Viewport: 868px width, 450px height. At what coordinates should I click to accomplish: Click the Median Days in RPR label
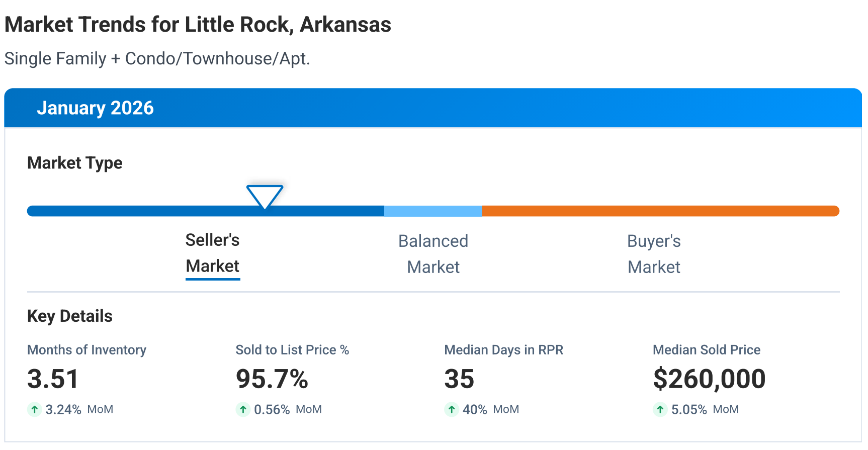503,350
